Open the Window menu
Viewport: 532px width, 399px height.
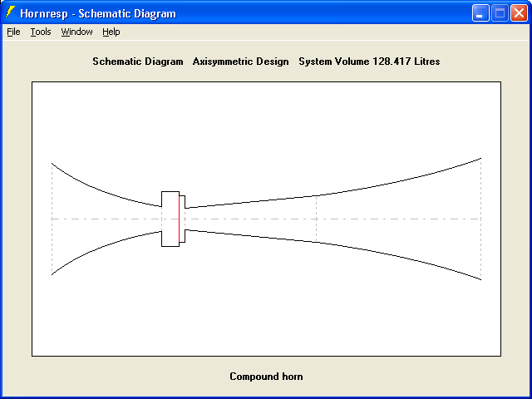pos(76,32)
